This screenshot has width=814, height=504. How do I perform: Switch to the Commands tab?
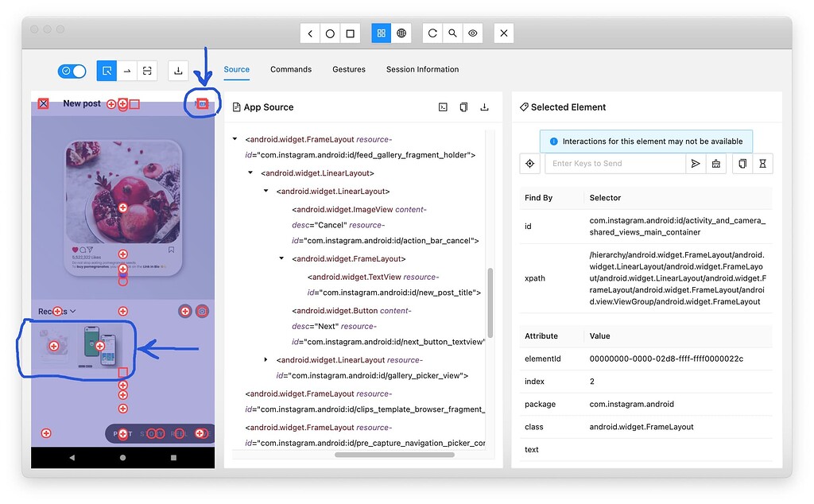point(290,69)
